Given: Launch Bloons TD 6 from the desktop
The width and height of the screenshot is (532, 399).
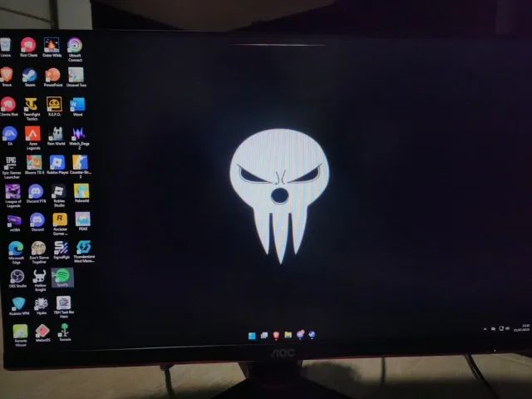Looking at the screenshot, I should [34, 165].
